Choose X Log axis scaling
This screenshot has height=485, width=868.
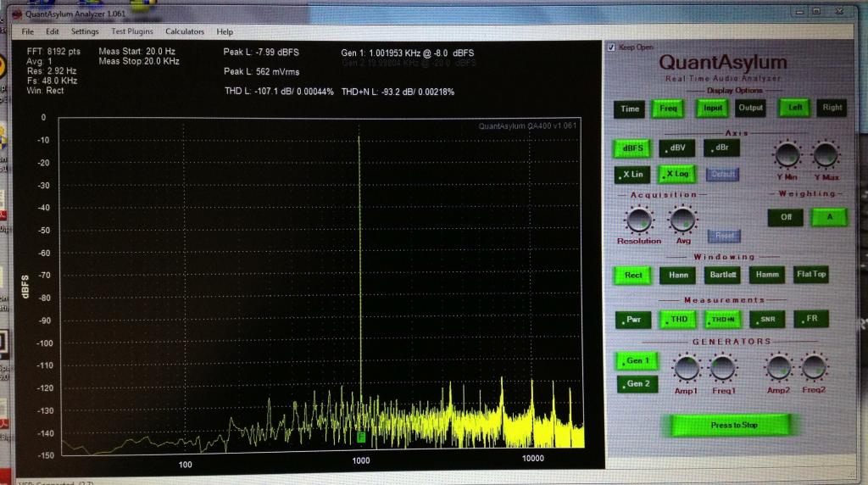pyautogui.click(x=676, y=174)
